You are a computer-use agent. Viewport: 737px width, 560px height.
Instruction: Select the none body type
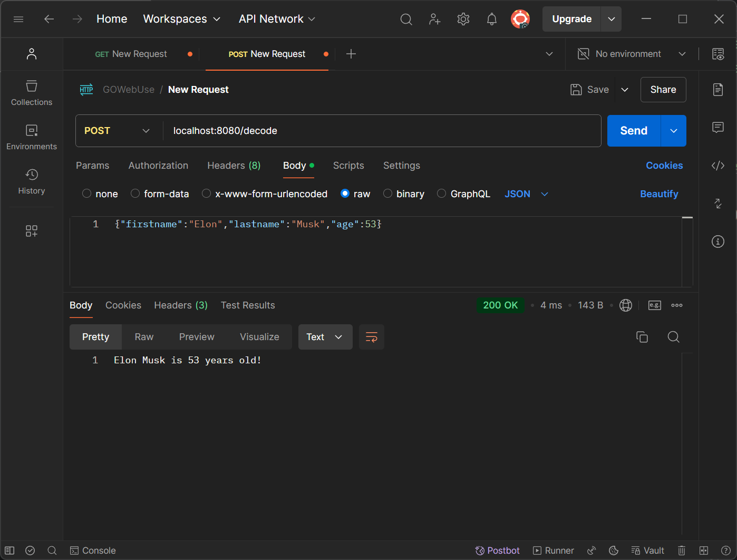point(87,194)
